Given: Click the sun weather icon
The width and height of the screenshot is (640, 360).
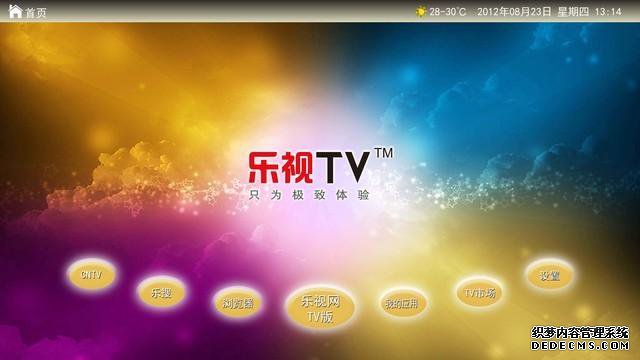Looking at the screenshot, I should pos(420,11).
